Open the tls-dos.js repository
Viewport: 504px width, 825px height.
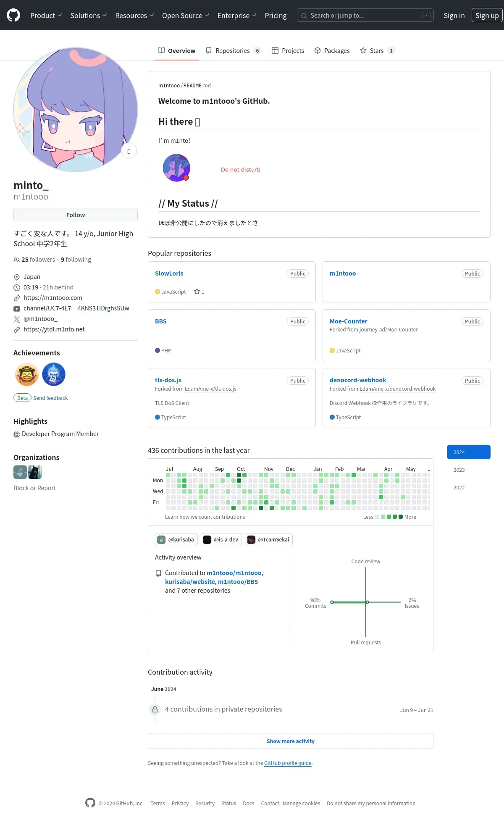click(168, 380)
